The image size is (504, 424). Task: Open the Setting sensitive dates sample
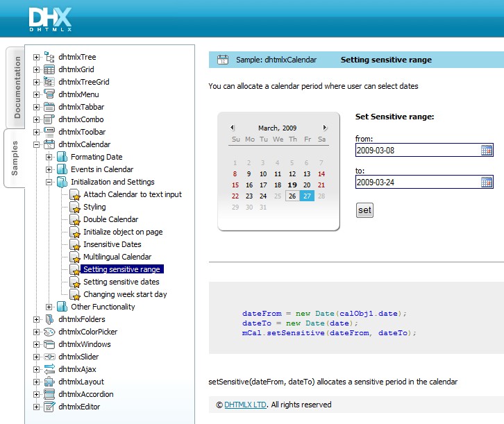121,282
